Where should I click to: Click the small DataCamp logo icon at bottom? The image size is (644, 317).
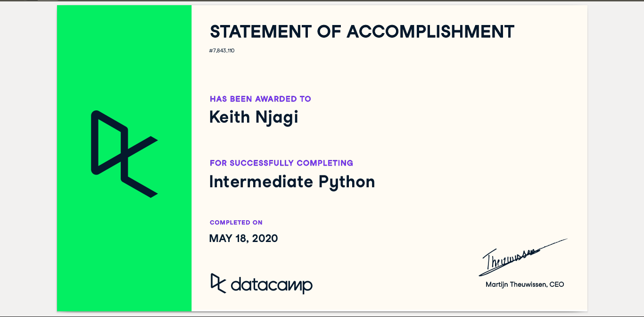coord(218,283)
